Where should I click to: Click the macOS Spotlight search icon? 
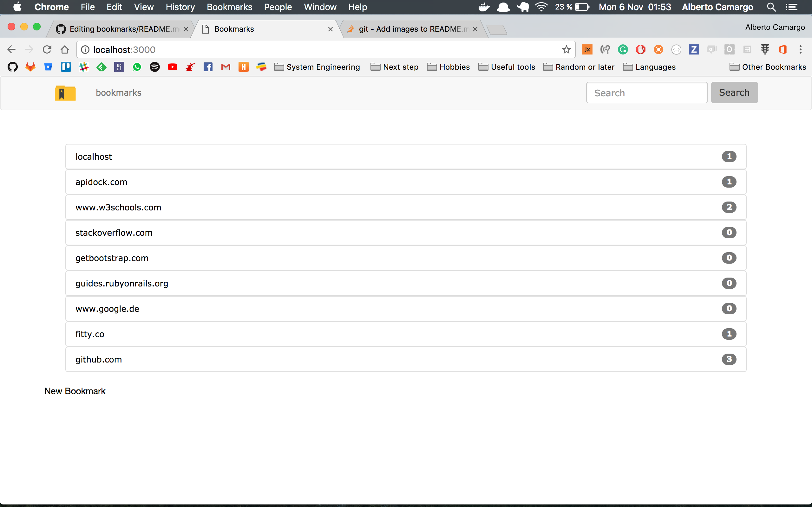(771, 7)
